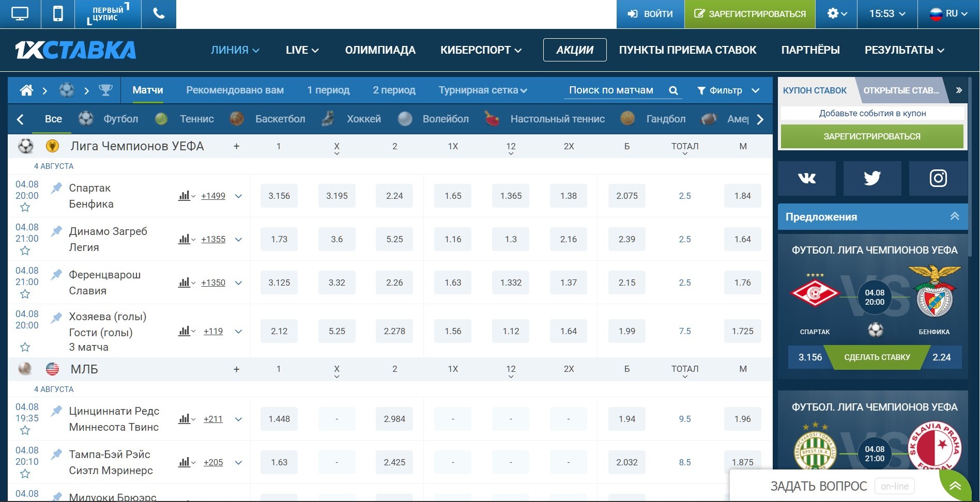Open the ПАРТНЁРЫ page
Image resolution: width=980 pixels, height=502 pixels.
pyautogui.click(x=810, y=50)
